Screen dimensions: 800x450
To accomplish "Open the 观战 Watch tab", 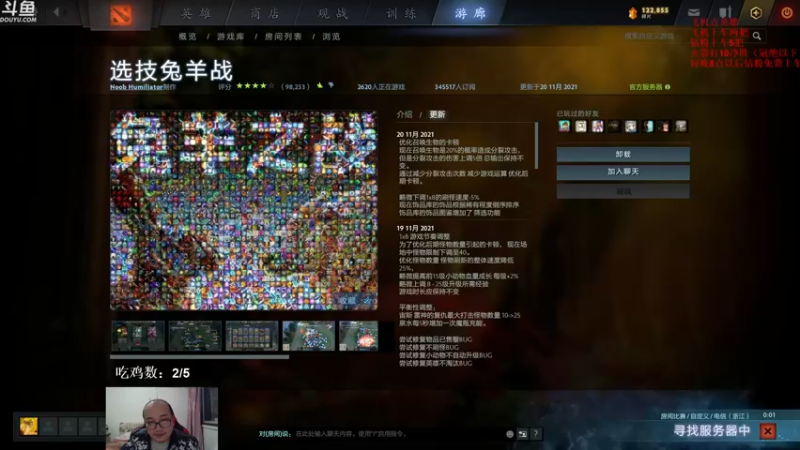I will pos(333,14).
